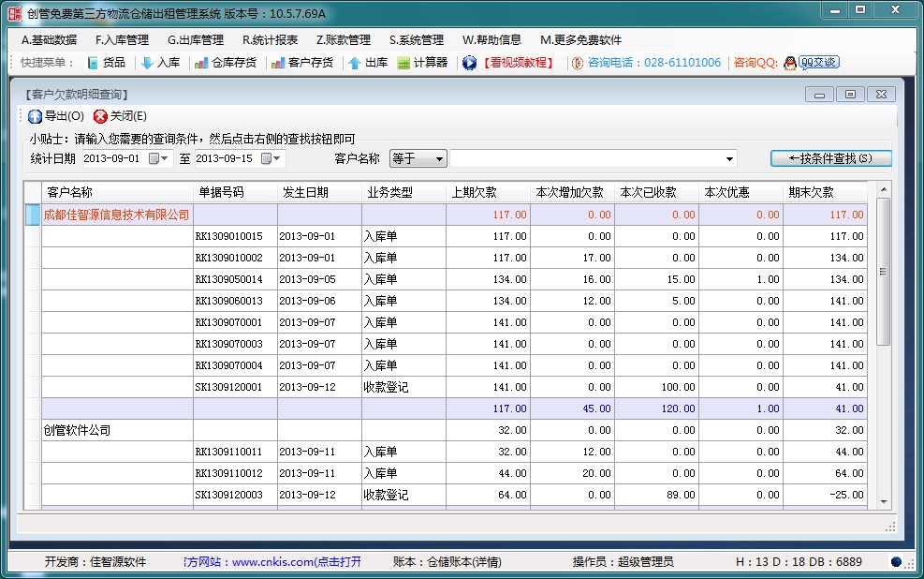Open the R.统计报表 menu

click(270, 40)
